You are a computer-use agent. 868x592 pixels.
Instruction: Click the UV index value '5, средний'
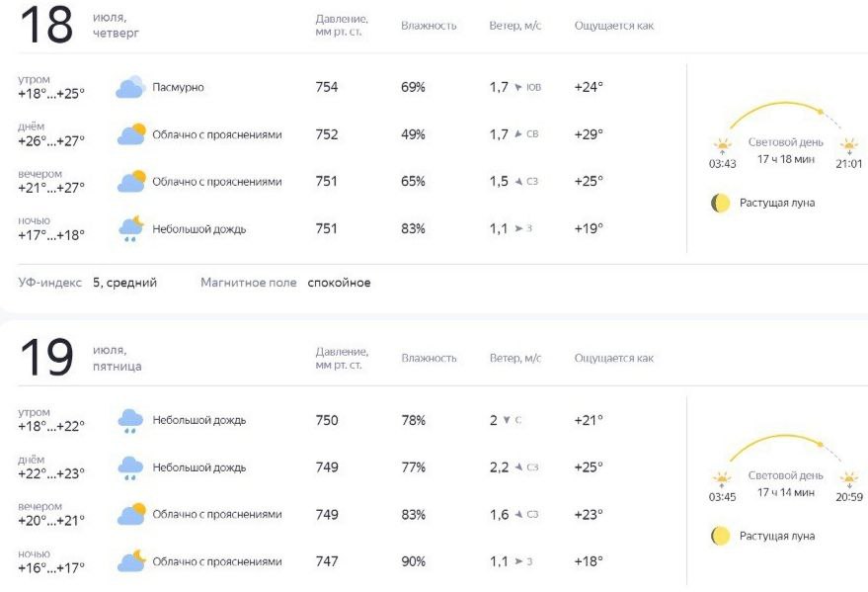pyautogui.click(x=124, y=283)
